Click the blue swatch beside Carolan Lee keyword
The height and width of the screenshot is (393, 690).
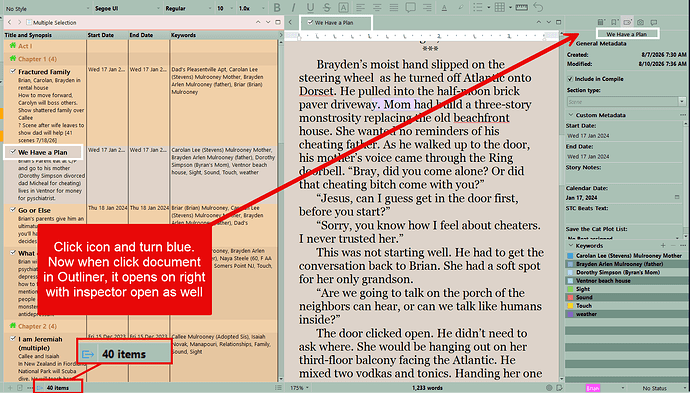coord(570,256)
